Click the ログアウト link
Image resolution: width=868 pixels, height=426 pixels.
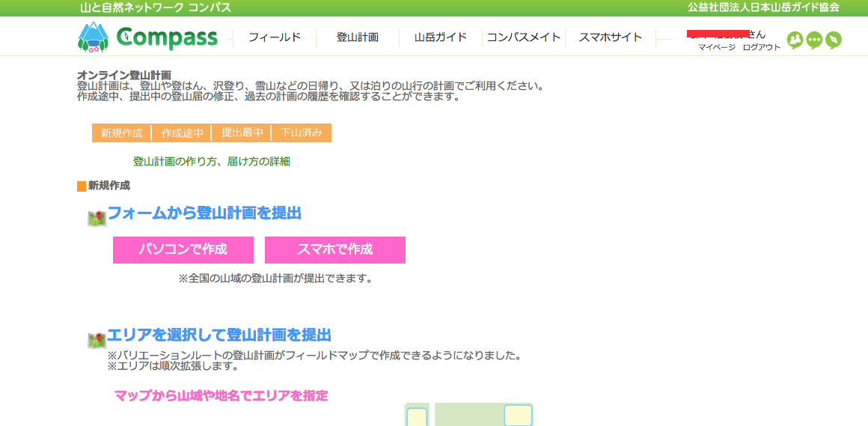tap(761, 47)
